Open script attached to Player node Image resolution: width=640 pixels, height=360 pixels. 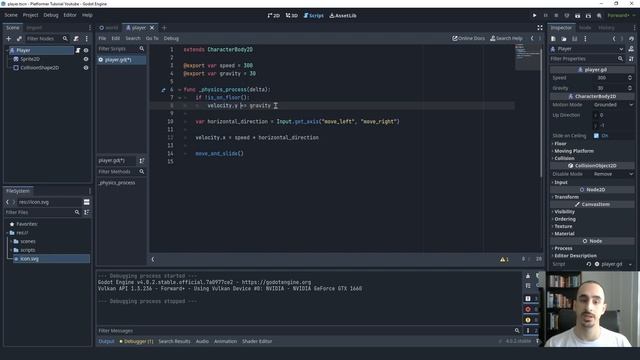[78, 50]
